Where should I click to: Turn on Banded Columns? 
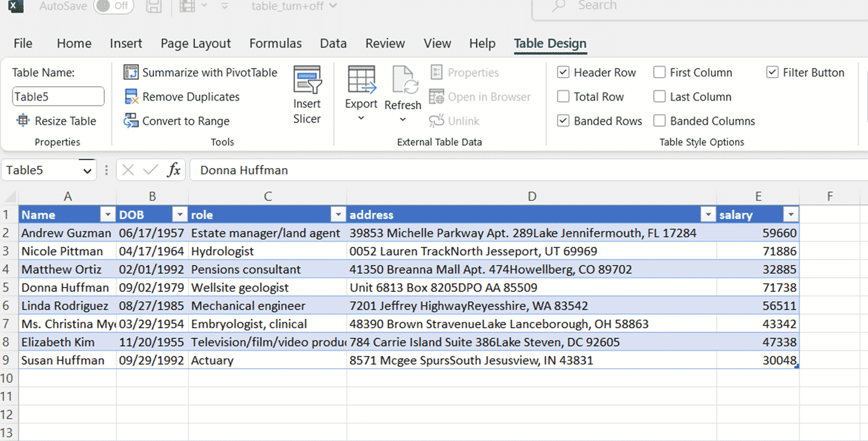click(x=659, y=121)
